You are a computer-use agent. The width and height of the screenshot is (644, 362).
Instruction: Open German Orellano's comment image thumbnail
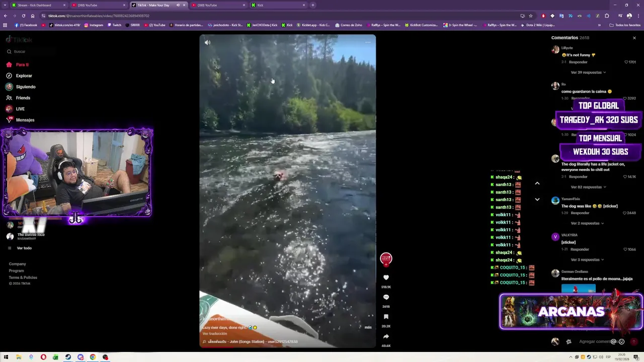(x=578, y=288)
